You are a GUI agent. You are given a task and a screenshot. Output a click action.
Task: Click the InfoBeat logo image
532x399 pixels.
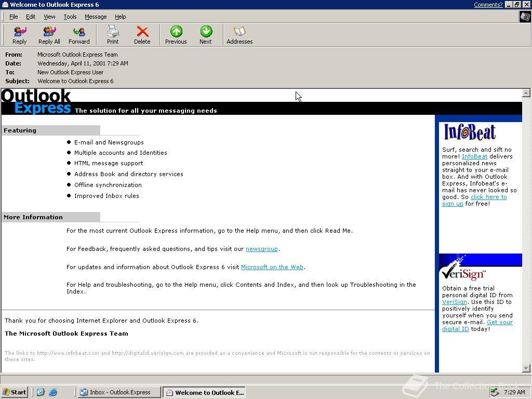click(470, 132)
